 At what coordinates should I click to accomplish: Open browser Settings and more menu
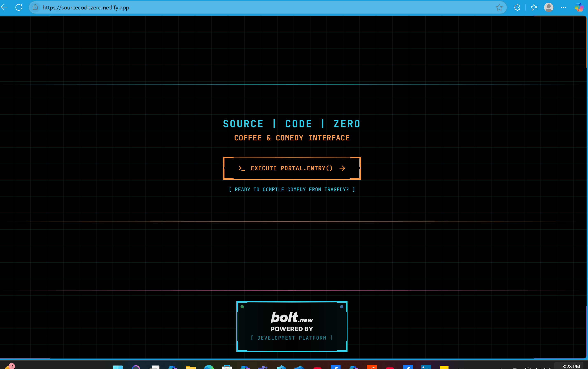coord(563,7)
